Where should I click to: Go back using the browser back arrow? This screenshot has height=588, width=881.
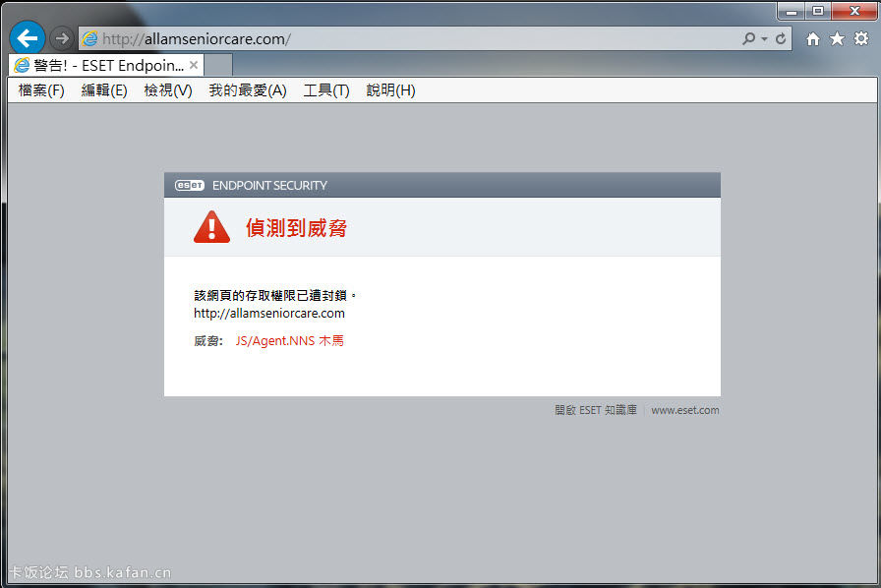[x=27, y=38]
